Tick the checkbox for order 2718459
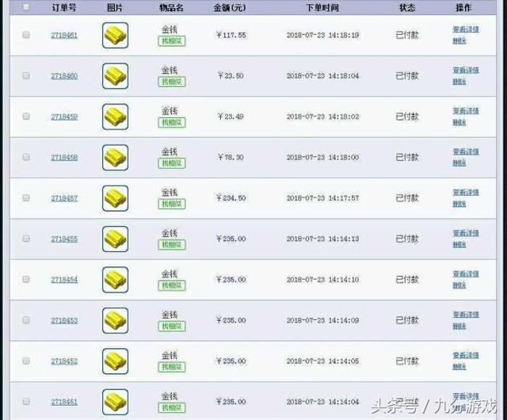The image size is (507, 420). click(26, 116)
